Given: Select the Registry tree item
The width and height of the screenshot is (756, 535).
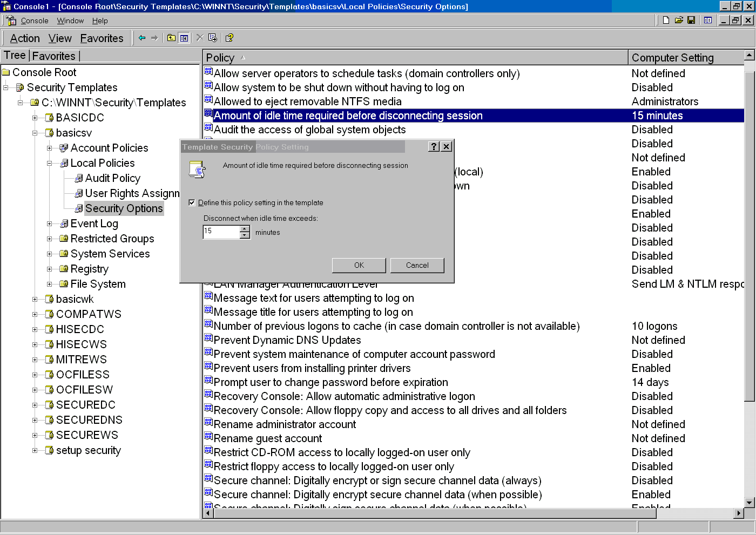Looking at the screenshot, I should pos(90,269).
